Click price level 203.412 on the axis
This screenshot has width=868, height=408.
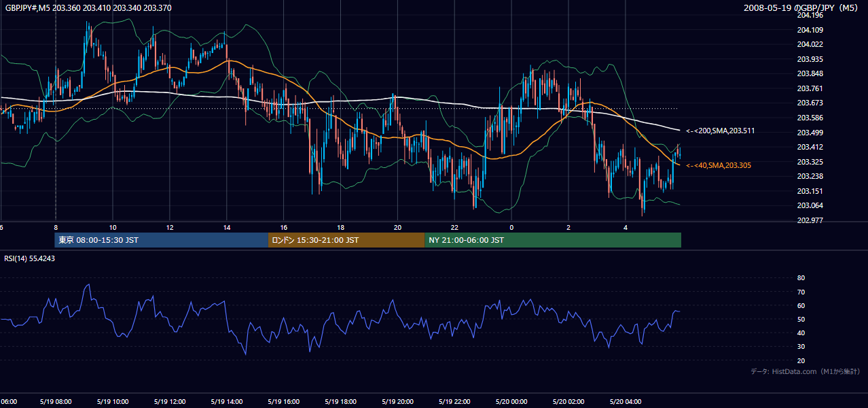pos(810,148)
